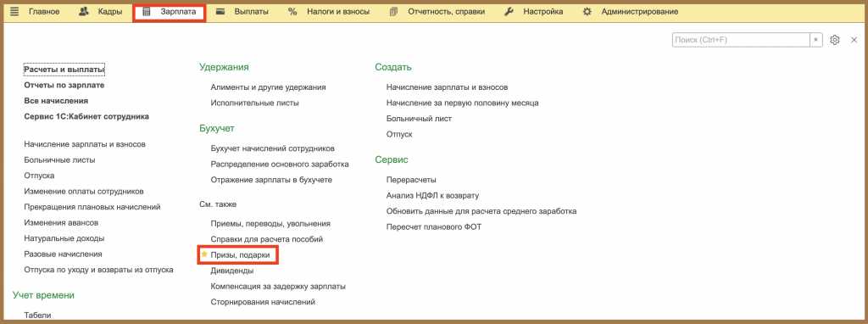
Task: Create a Больничный лист document
Action: click(419, 119)
